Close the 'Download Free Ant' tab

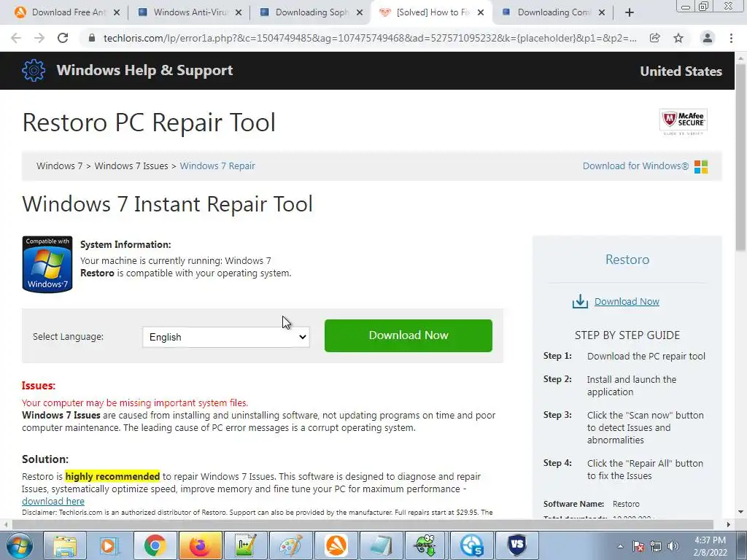pos(117,13)
